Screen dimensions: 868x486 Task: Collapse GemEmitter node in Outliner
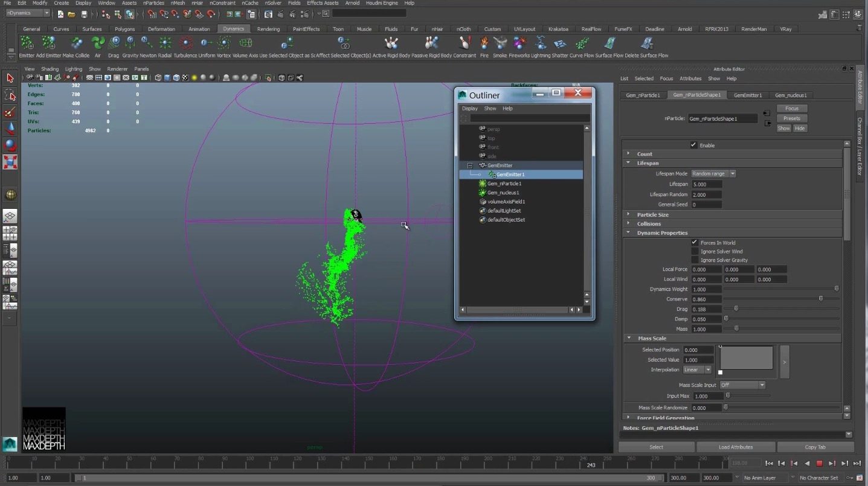470,165
